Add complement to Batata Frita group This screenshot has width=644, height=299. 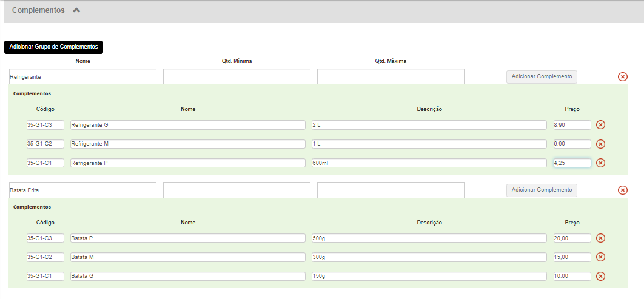click(542, 190)
